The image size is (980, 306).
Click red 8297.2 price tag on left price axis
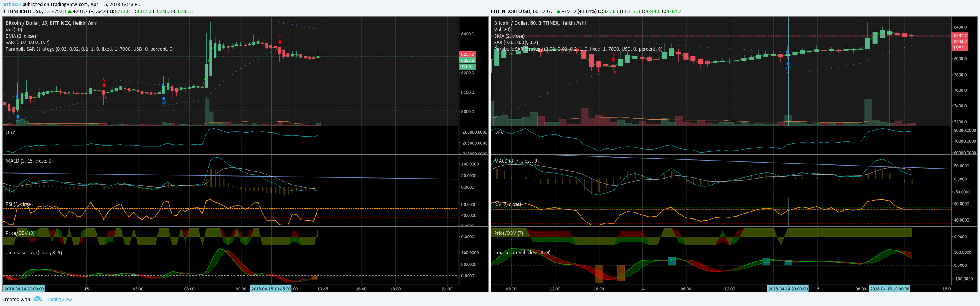(467, 54)
